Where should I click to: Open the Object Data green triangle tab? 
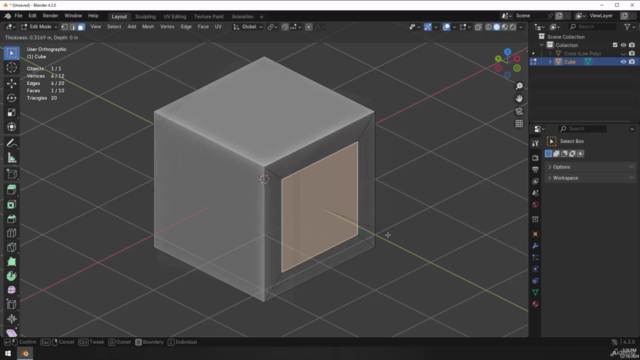(535, 292)
